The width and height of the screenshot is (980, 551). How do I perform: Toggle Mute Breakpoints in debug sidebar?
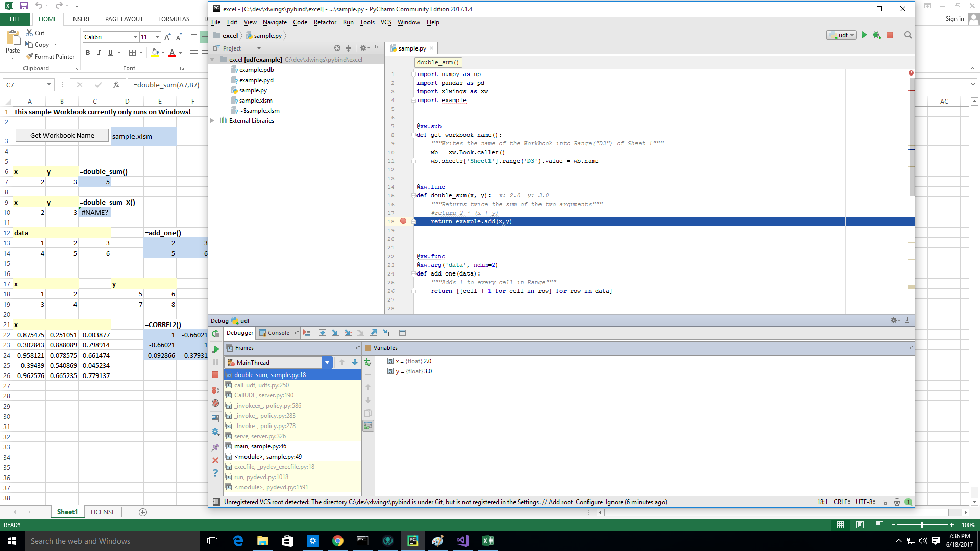click(x=215, y=403)
